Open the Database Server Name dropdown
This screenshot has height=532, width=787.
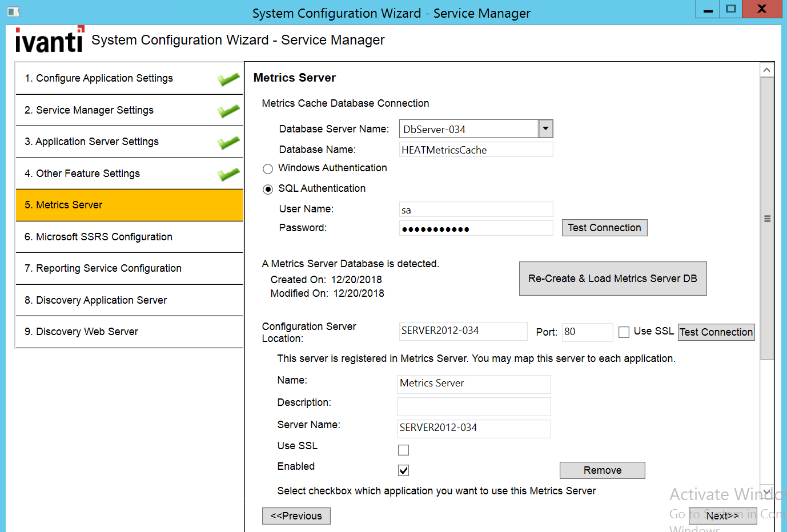tap(546, 128)
